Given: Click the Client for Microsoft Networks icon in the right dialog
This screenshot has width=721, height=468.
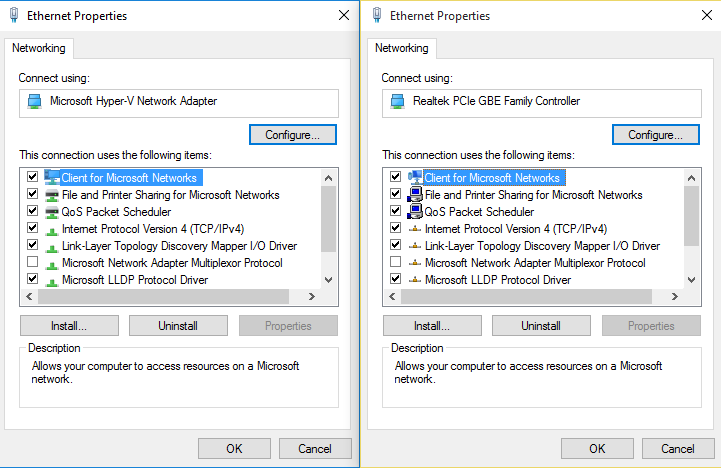Looking at the screenshot, I should (415, 178).
